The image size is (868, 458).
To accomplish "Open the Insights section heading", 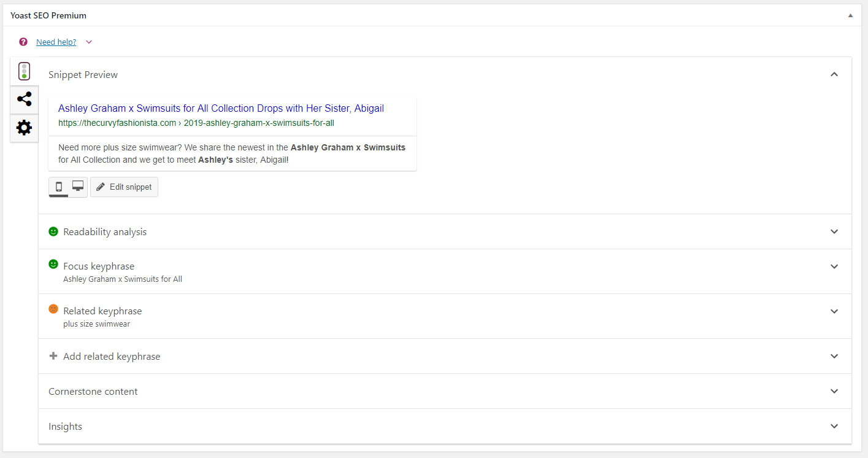I will click(x=65, y=427).
